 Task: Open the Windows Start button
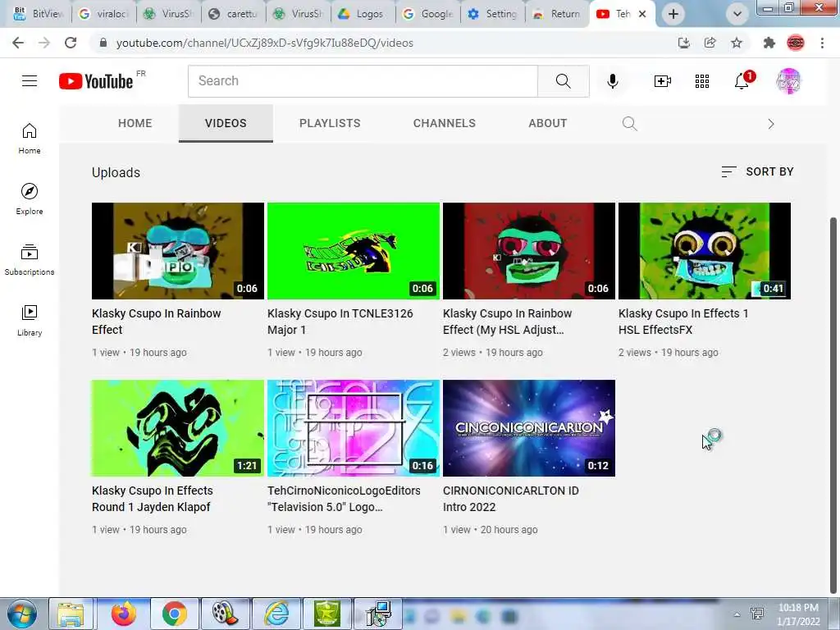(22, 614)
